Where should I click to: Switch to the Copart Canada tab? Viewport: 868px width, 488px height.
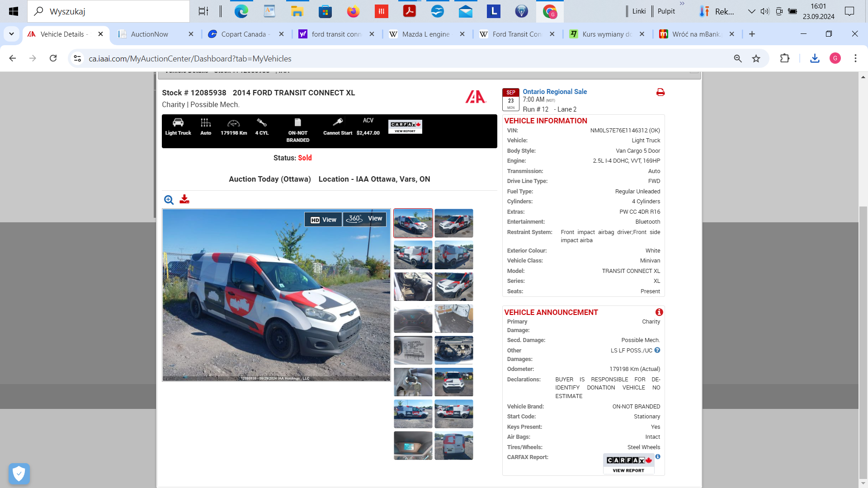(x=245, y=34)
